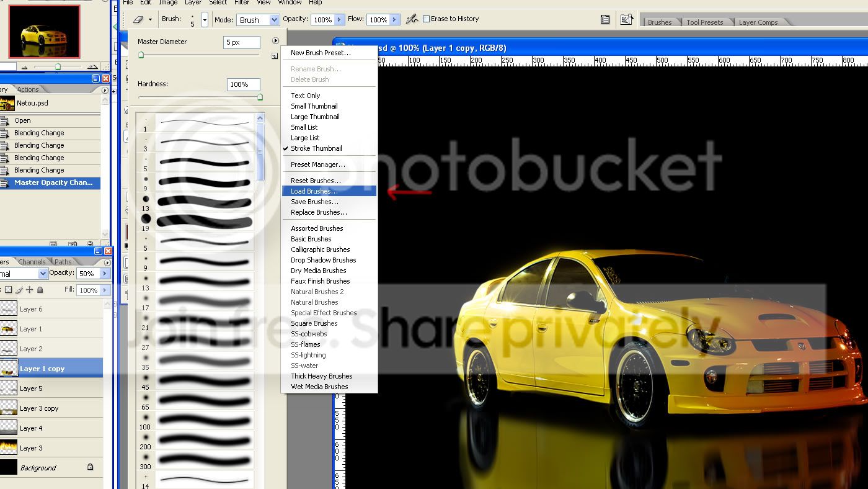Click the Master Diameter value field

(x=242, y=42)
